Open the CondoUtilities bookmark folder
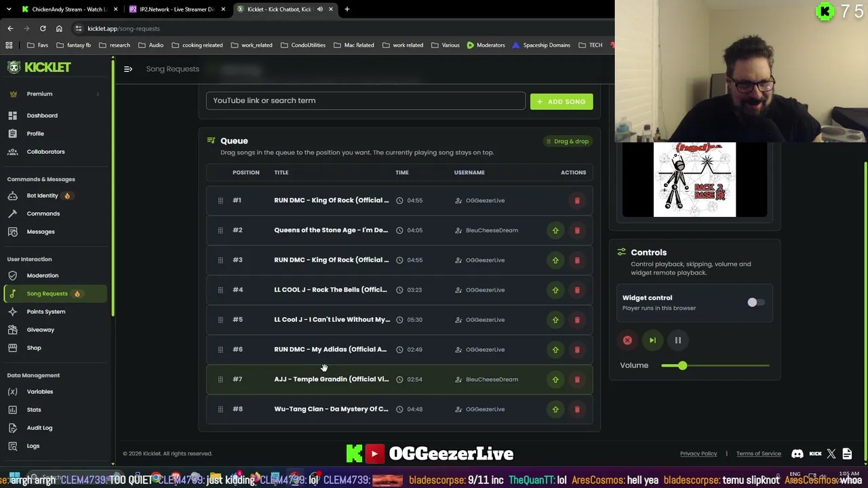 303,45
